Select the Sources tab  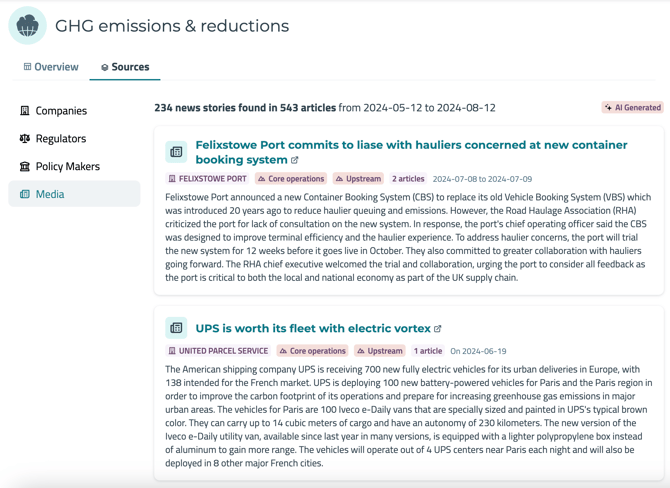click(x=125, y=67)
